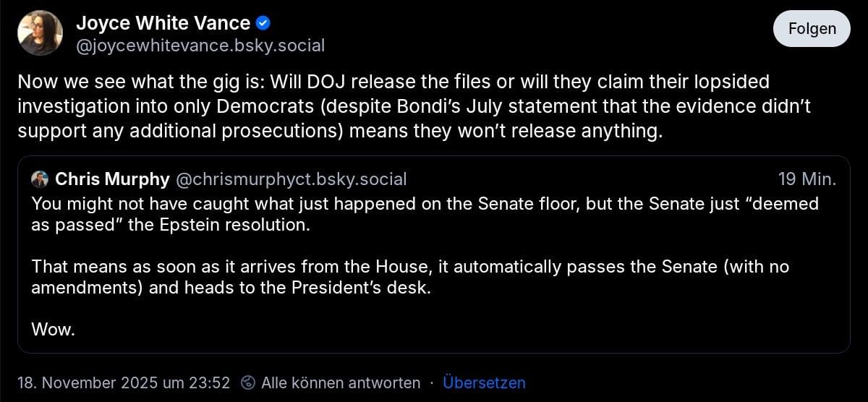Image resolution: width=868 pixels, height=402 pixels.
Task: Click Chris Murphy's small avatar icon
Action: 41,179
